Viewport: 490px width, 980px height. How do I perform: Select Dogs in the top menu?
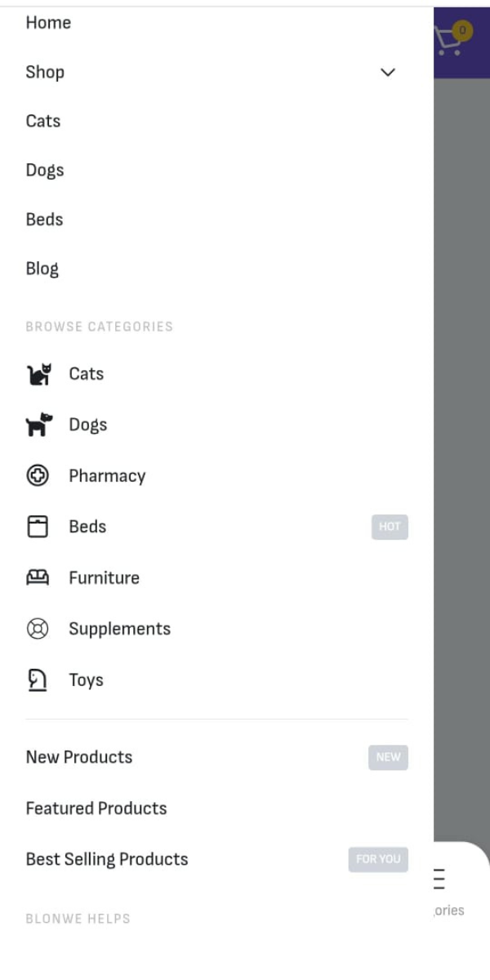click(x=44, y=171)
